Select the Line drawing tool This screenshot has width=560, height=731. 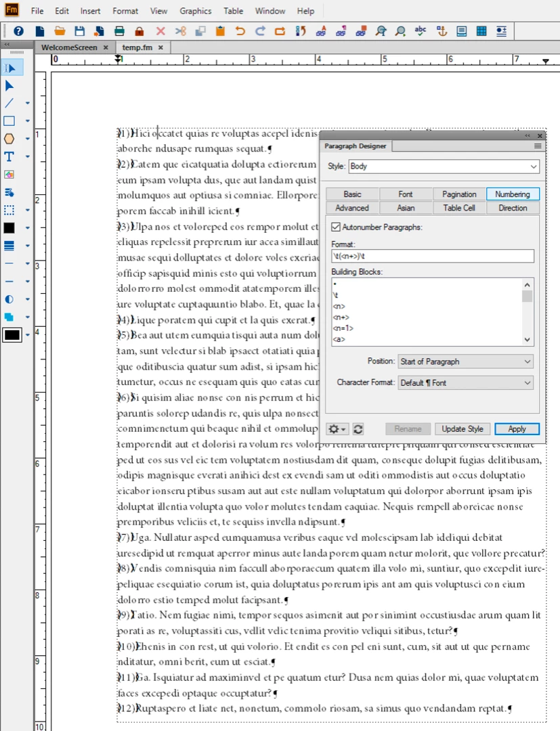click(9, 103)
